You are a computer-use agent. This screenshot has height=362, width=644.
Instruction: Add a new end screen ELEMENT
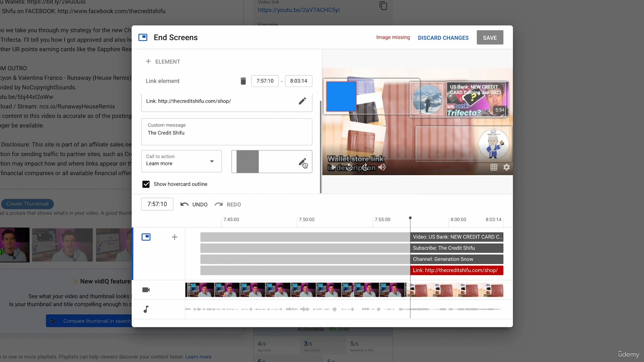[163, 62]
